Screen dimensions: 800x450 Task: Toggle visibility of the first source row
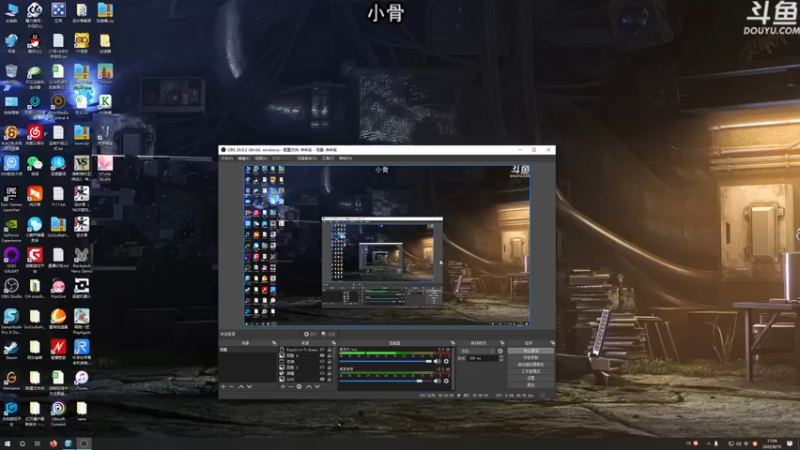click(x=322, y=349)
